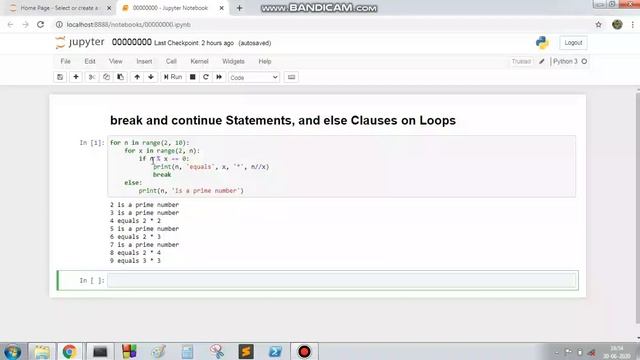Reload the current page
The height and width of the screenshot is (360, 640).
pos(40,24)
